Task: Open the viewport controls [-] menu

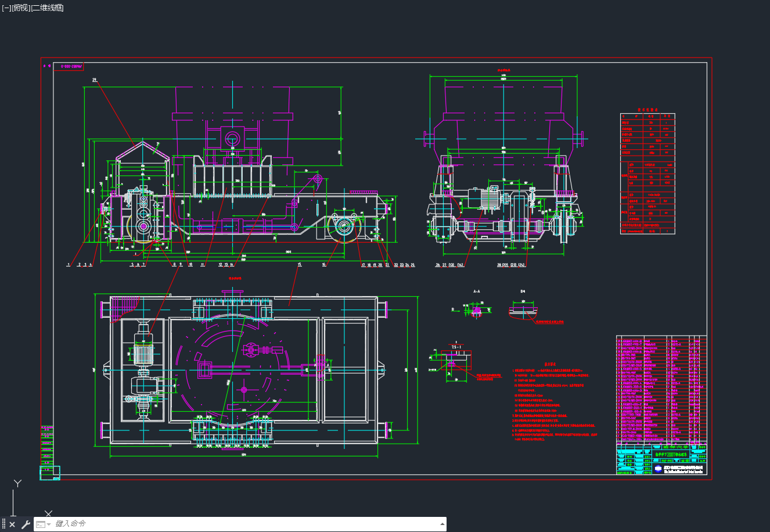Action: click(6, 8)
